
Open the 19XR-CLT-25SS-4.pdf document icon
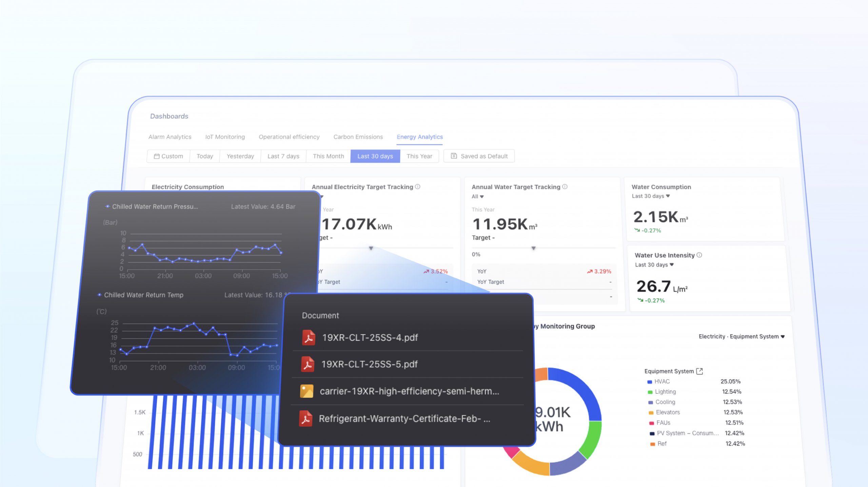309,338
